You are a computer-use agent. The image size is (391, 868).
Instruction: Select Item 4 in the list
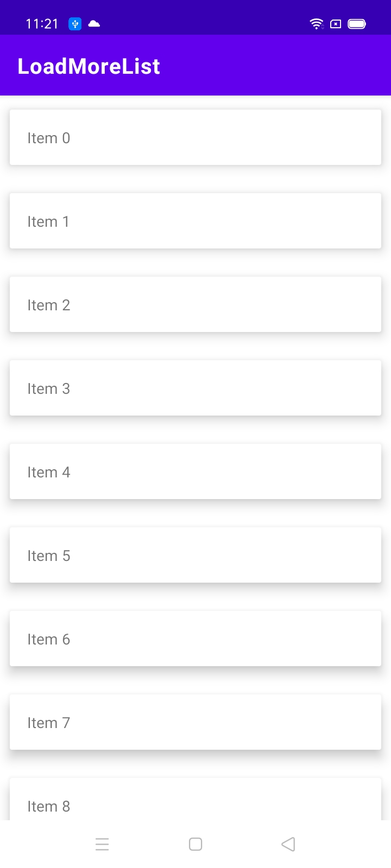195,471
